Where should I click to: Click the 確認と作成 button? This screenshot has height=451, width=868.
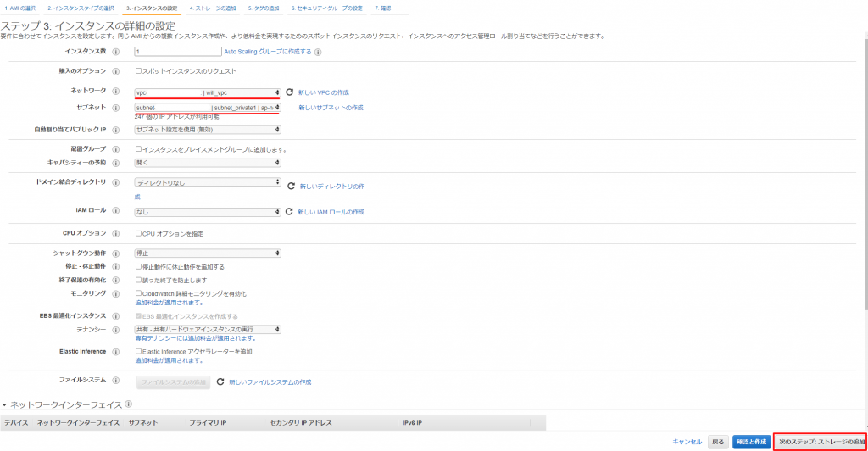click(752, 442)
